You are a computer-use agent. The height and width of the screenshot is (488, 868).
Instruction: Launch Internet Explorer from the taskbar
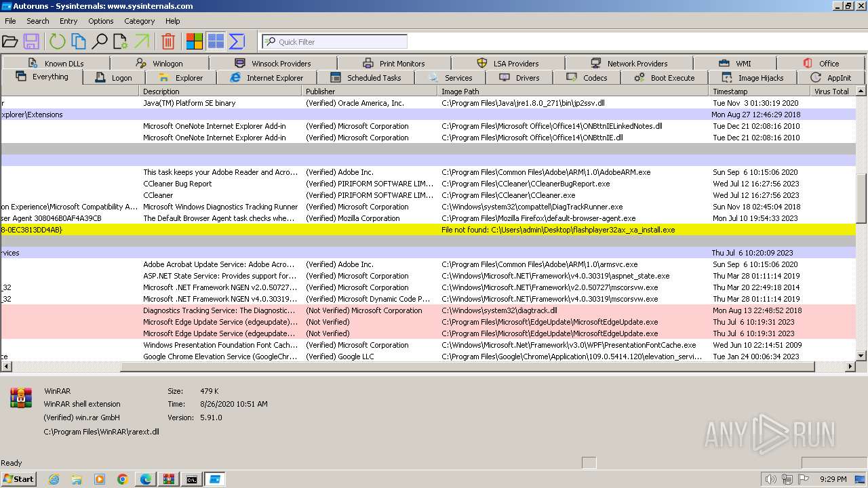pos(54,479)
